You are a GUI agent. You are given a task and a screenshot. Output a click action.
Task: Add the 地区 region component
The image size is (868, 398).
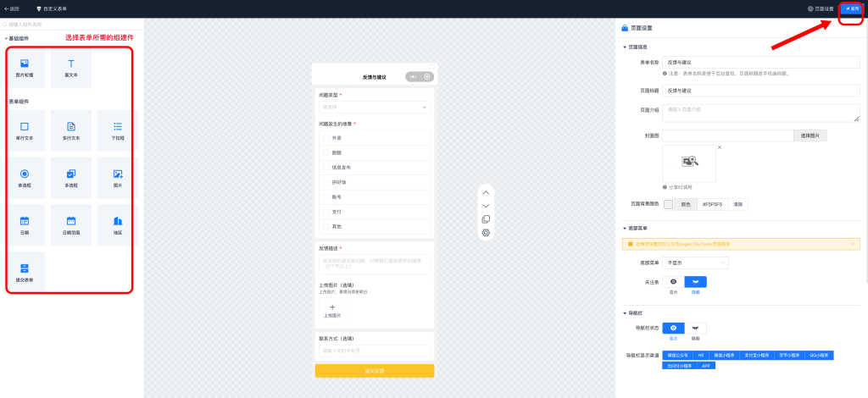click(x=118, y=224)
